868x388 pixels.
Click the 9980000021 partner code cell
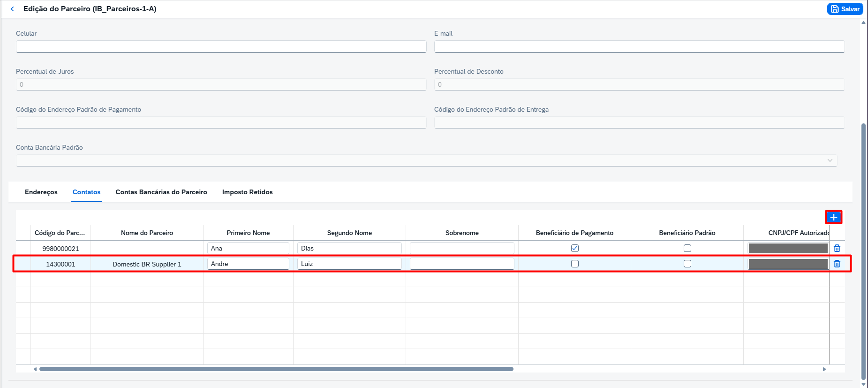click(x=60, y=249)
